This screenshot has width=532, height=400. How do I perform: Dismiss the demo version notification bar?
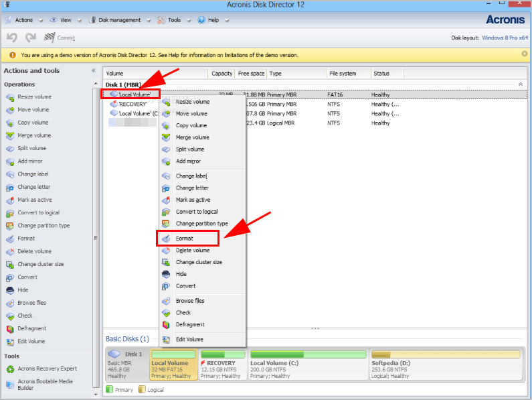pyautogui.click(x=525, y=54)
